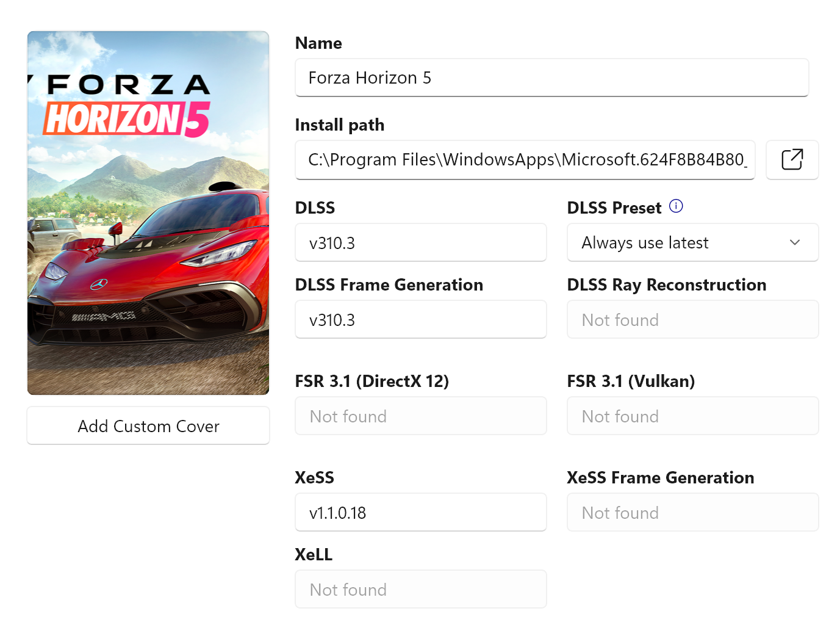This screenshot has height=636, width=840.
Task: Click the XeSS Frame Generation label
Action: (x=660, y=478)
